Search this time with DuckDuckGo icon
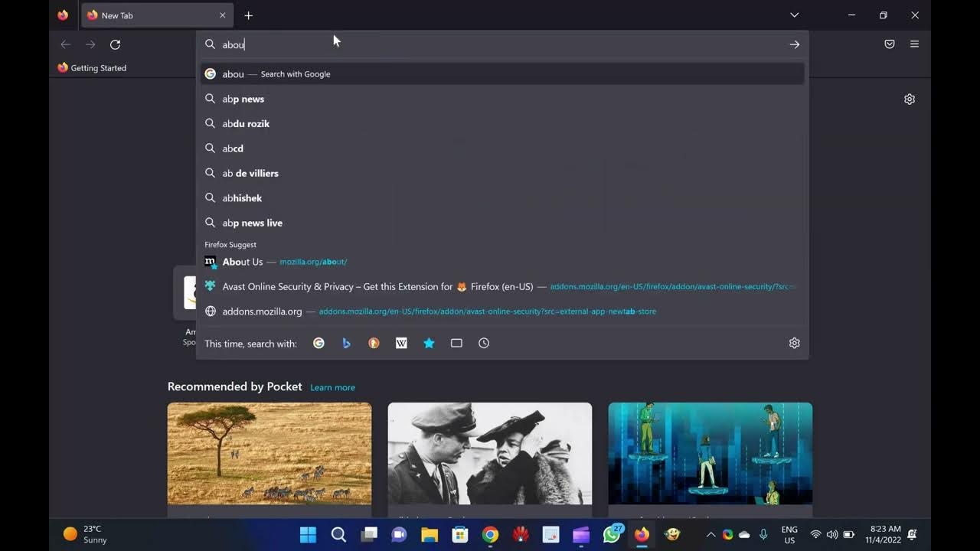This screenshot has width=980, height=551. [x=374, y=344]
